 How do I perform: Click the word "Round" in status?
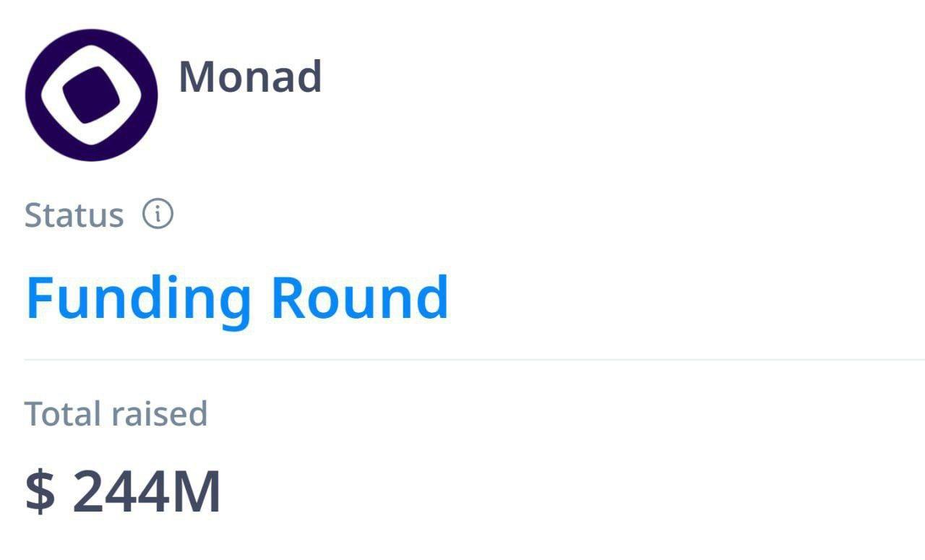359,298
